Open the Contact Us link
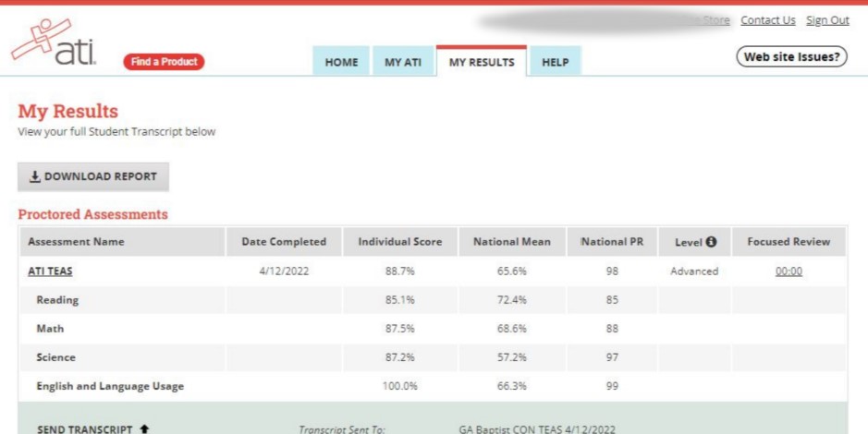 point(768,20)
